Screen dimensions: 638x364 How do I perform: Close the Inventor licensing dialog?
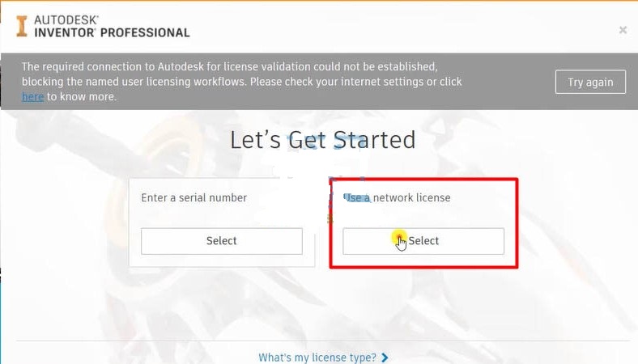623,30
